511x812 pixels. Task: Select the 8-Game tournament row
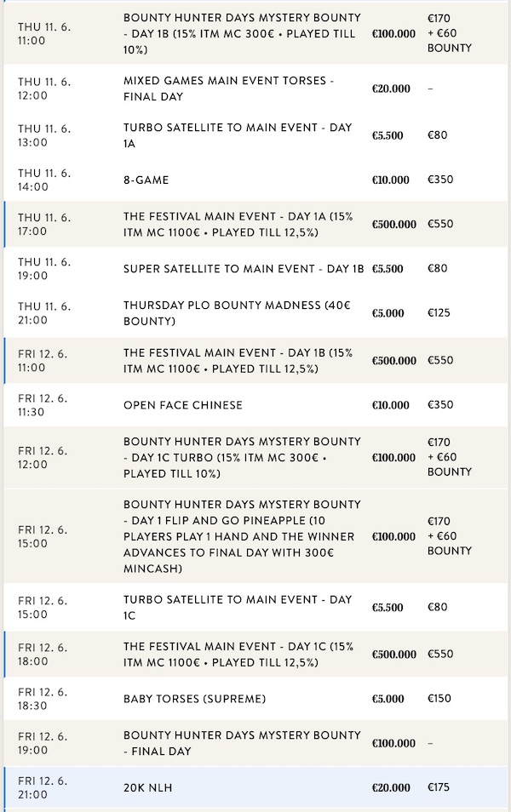click(255, 180)
